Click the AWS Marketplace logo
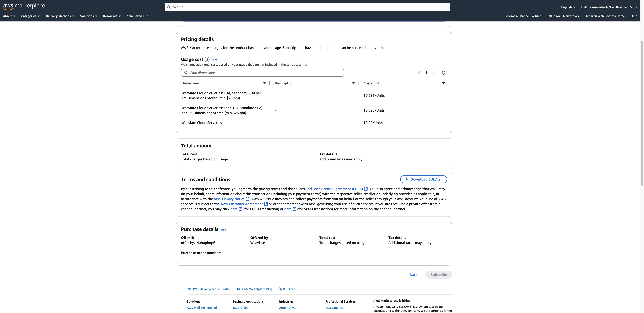644x313 pixels. (24, 7)
